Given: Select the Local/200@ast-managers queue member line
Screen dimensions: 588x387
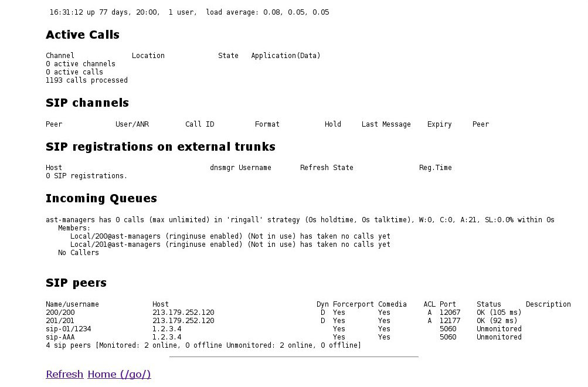Looking at the screenshot, I should (230, 236).
